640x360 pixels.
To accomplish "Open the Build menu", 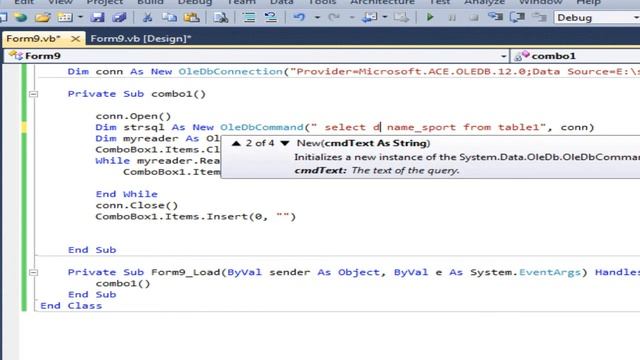I will (x=150, y=2).
